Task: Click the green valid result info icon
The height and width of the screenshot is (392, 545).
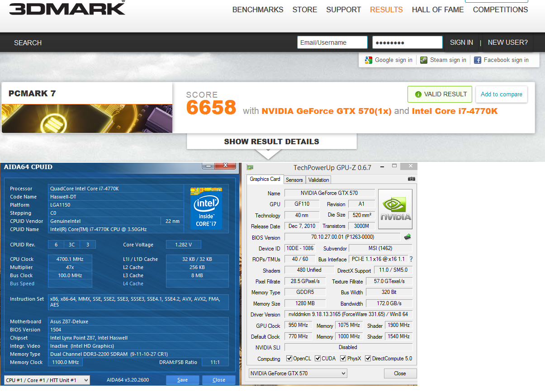Action: coord(418,94)
